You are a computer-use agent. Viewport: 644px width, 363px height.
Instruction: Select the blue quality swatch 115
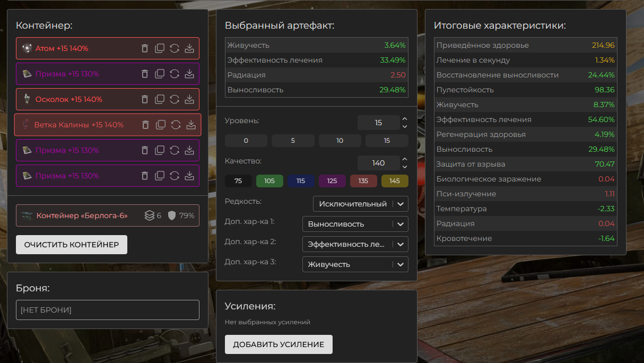pyautogui.click(x=301, y=181)
